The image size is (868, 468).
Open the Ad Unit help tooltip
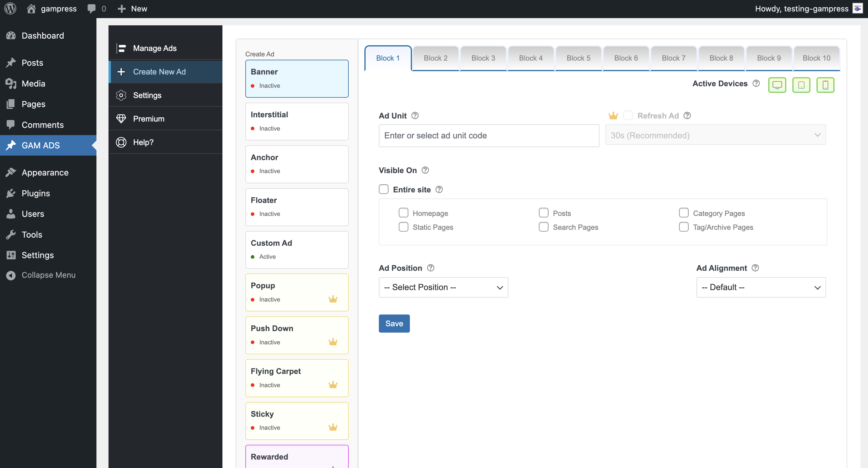[x=415, y=115]
